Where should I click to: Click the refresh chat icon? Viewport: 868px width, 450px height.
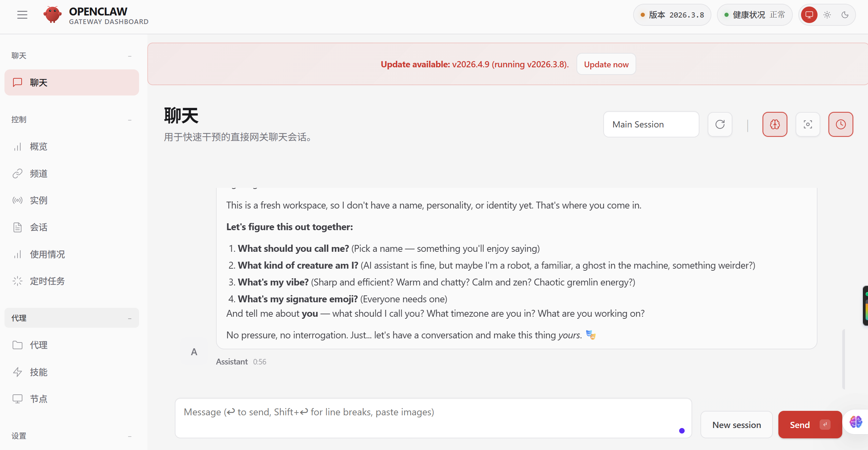click(x=720, y=124)
